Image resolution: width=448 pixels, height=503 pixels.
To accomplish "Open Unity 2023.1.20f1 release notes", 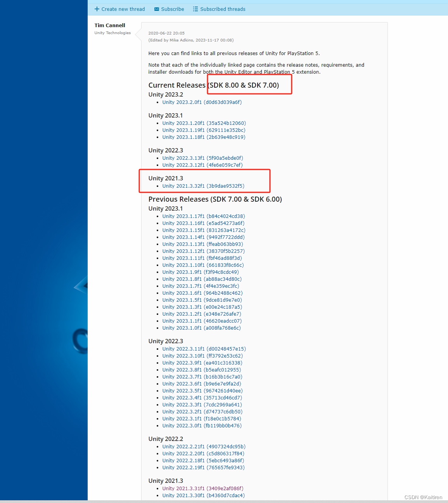I will pyautogui.click(x=204, y=123).
